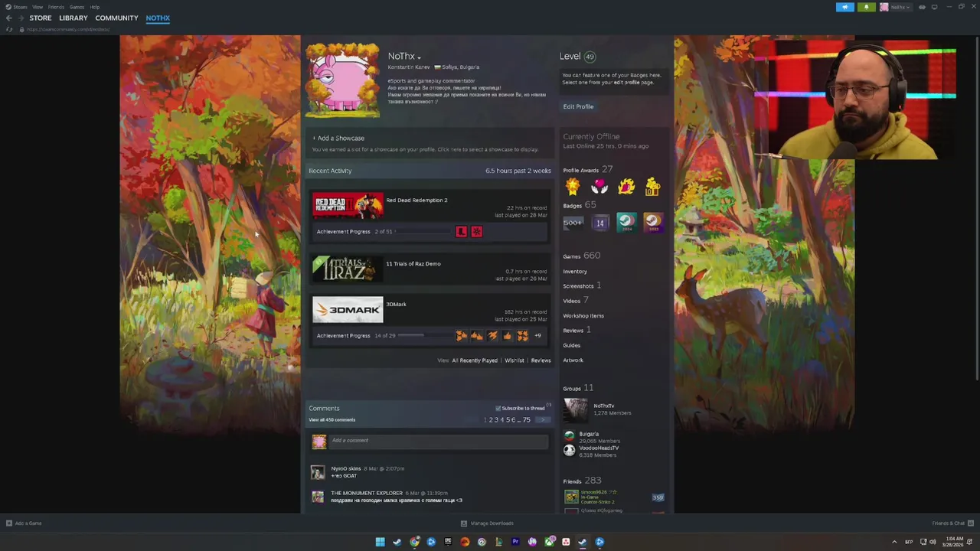Click the 11 Trials of Raz Demo thumbnail
The image size is (980, 551).
coord(348,269)
